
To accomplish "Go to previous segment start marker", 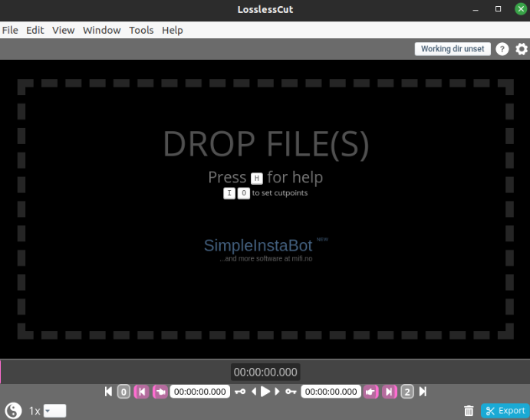I will tap(142, 392).
